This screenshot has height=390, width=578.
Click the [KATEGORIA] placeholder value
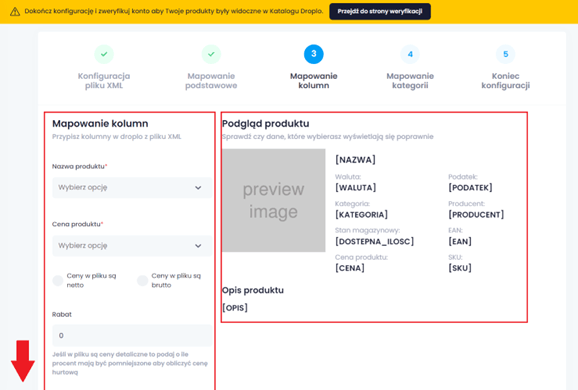(x=361, y=215)
